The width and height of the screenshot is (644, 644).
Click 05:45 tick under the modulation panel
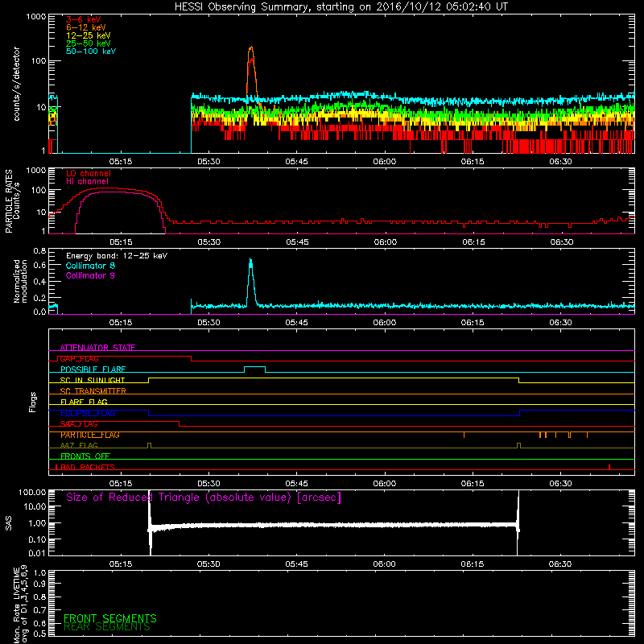click(296, 323)
